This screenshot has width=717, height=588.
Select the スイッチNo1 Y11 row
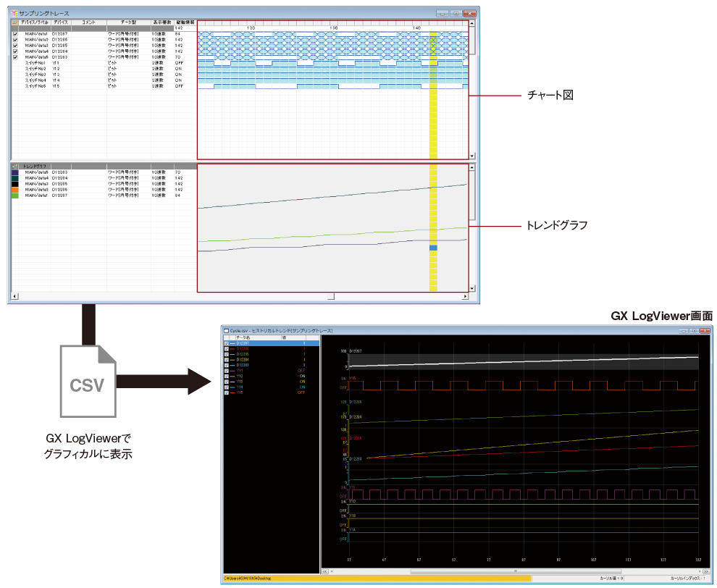coord(43,63)
